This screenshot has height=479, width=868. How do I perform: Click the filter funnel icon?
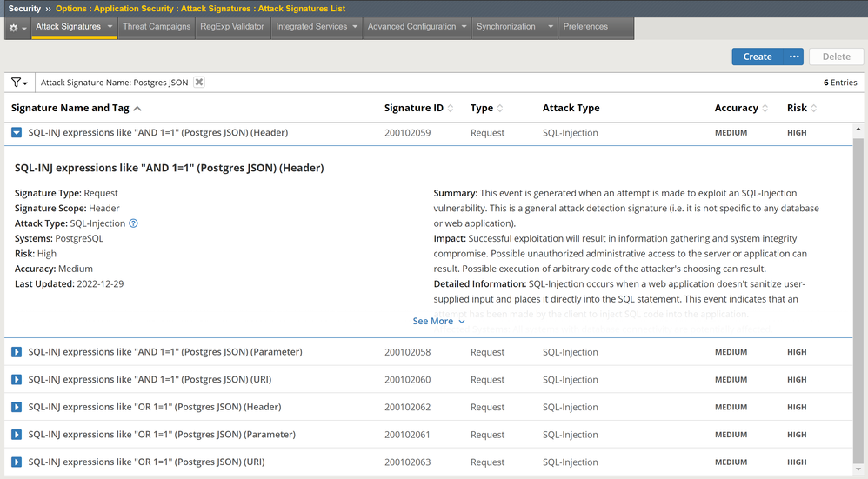18,83
